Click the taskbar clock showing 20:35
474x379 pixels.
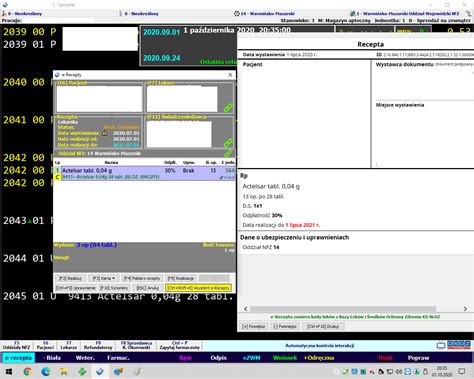tap(442, 371)
